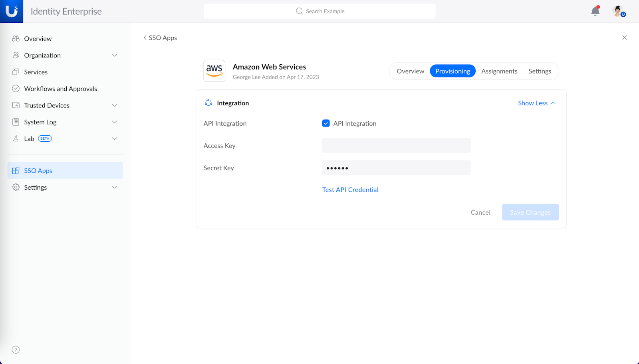Click the Workflows and Approvals checkmark icon
The width and height of the screenshot is (639, 364).
(16, 89)
